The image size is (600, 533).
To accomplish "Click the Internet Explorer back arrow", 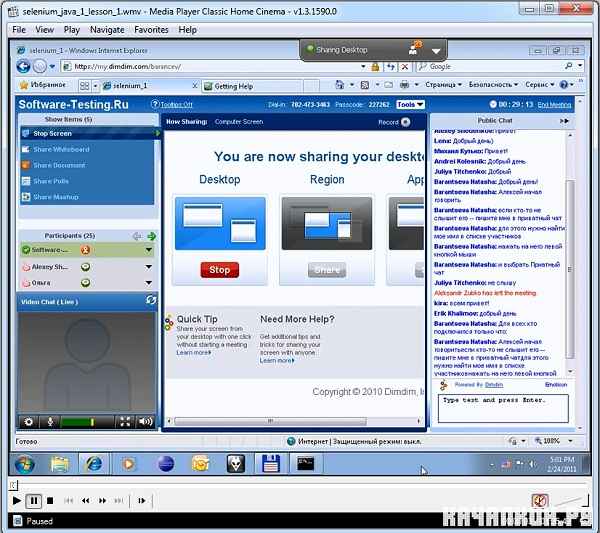I will [x=24, y=67].
